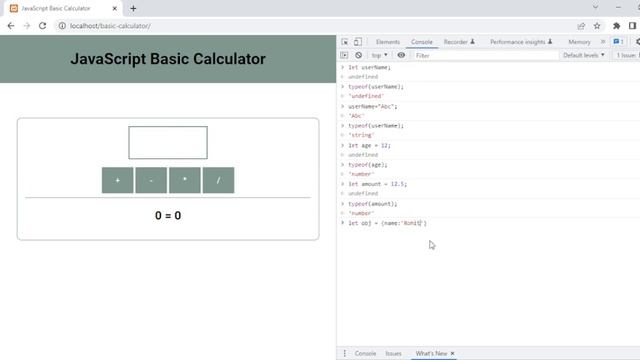Close the What's New drawer tab
This screenshot has height=360, width=640.
452,353
